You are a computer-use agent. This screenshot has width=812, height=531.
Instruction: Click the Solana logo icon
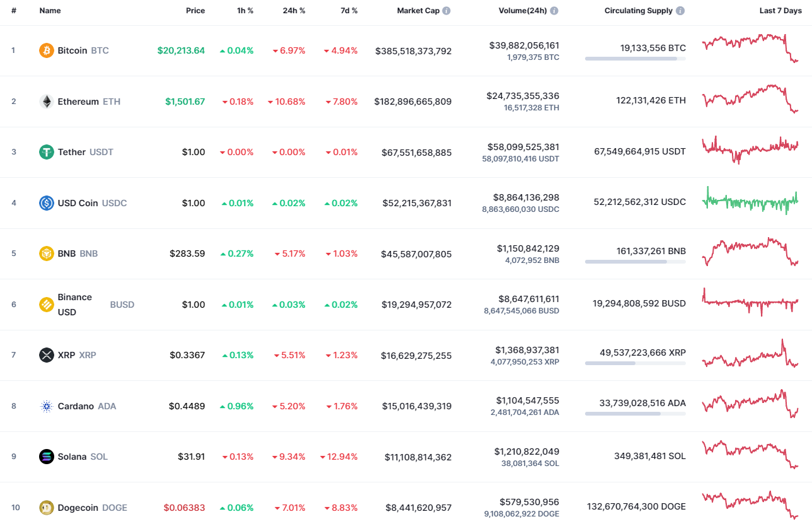pyautogui.click(x=46, y=457)
